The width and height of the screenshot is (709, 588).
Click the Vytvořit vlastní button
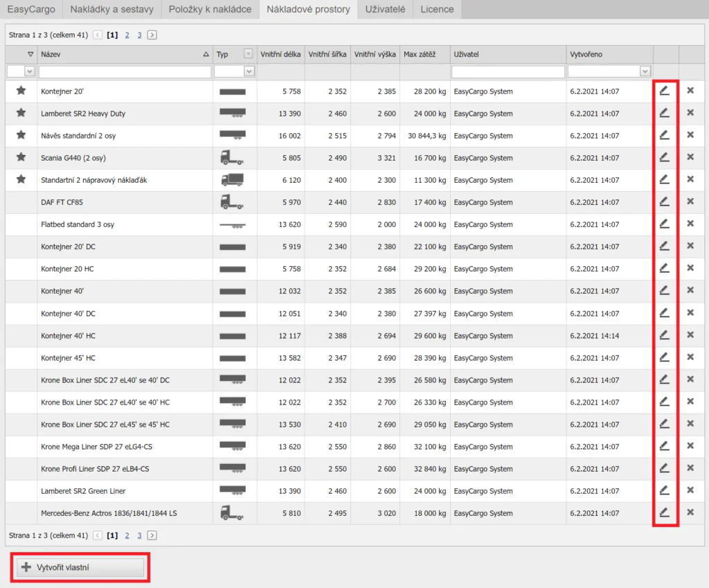(x=80, y=567)
